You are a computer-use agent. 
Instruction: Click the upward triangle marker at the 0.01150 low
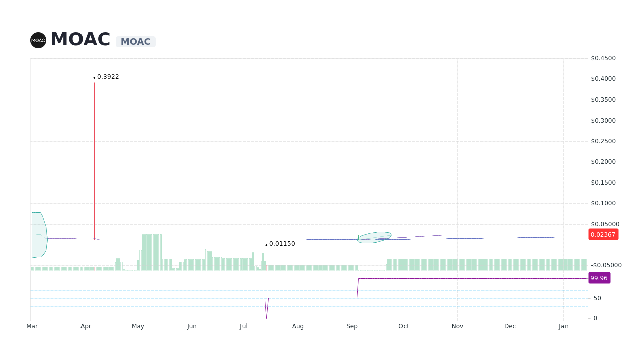pyautogui.click(x=266, y=244)
